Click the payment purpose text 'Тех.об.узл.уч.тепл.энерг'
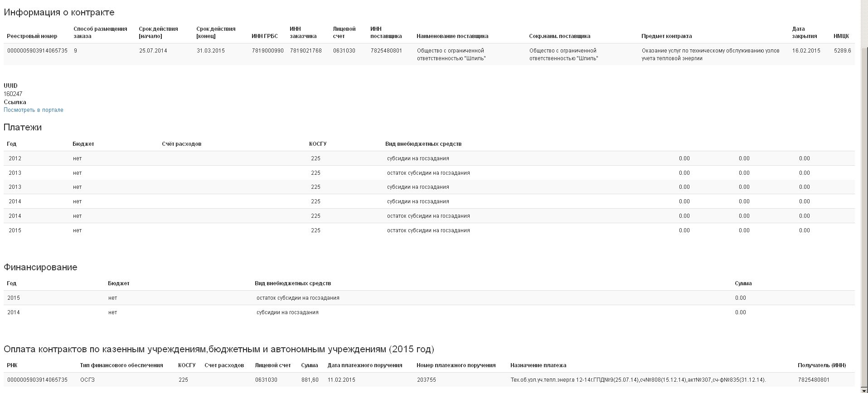The width and height of the screenshot is (868, 393). click(x=638, y=380)
